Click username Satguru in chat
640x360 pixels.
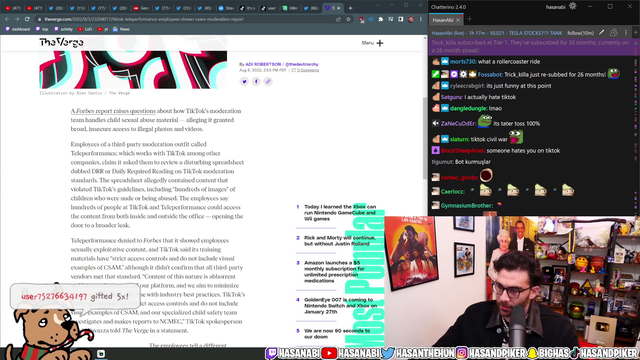(x=451, y=97)
